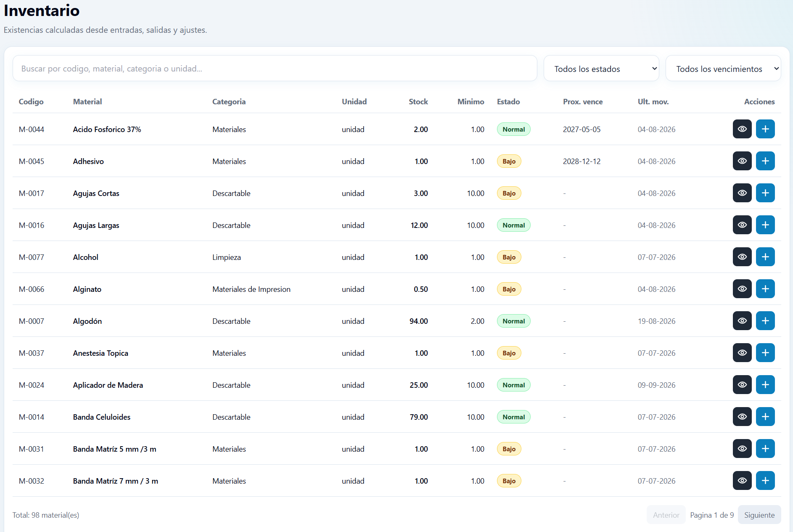Click eye icon for Banda Matríz 7 mm
The image size is (793, 532).
click(x=742, y=481)
